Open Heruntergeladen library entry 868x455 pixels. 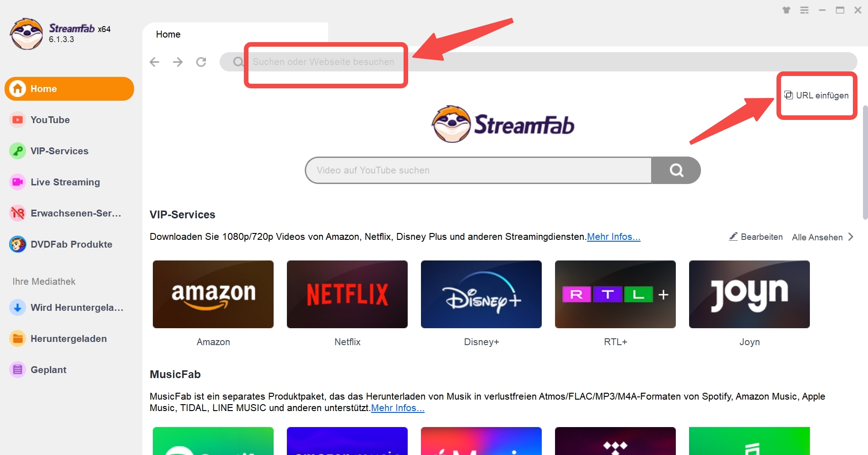tap(70, 339)
